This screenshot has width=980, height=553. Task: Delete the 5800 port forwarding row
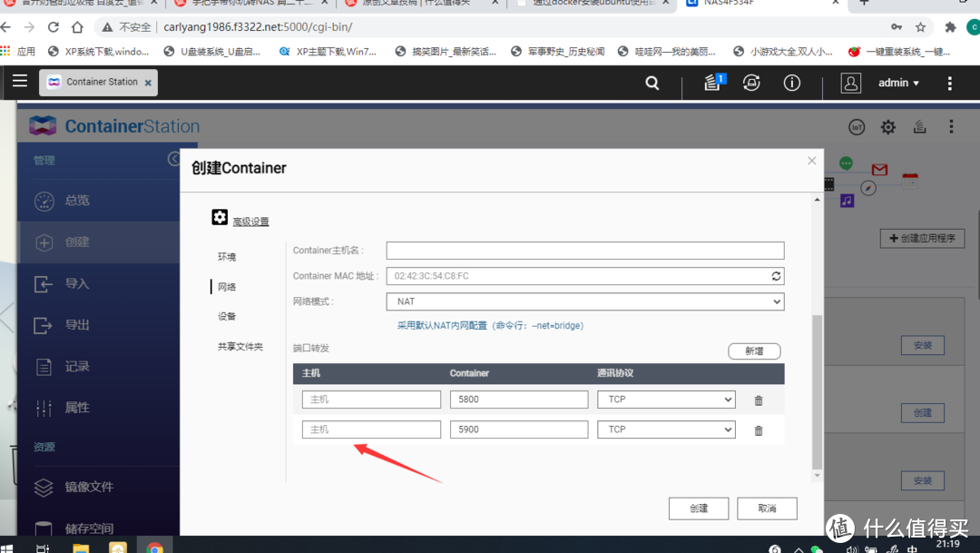(758, 400)
